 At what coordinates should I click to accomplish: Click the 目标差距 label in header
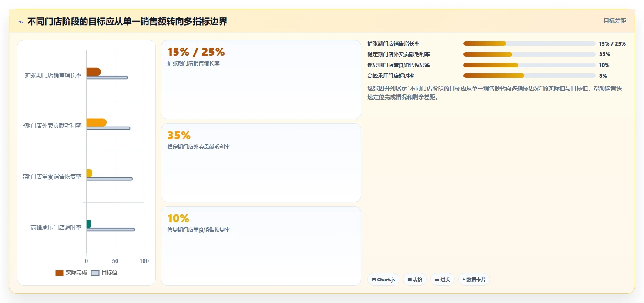point(614,21)
